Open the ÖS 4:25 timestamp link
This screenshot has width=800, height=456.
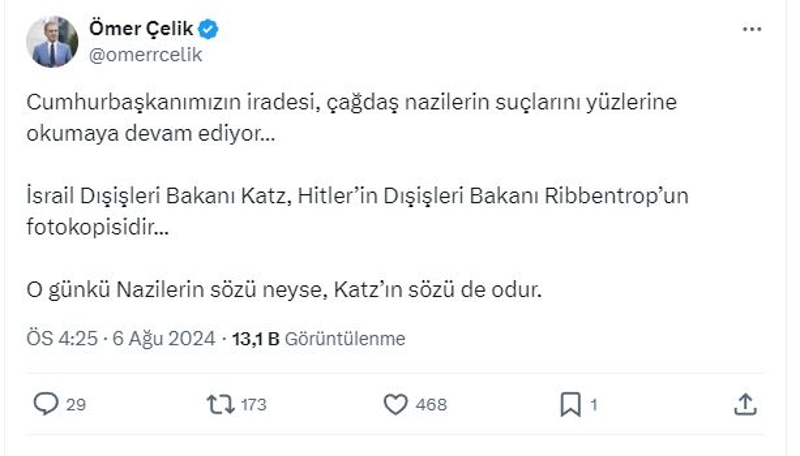pyautogui.click(x=61, y=339)
